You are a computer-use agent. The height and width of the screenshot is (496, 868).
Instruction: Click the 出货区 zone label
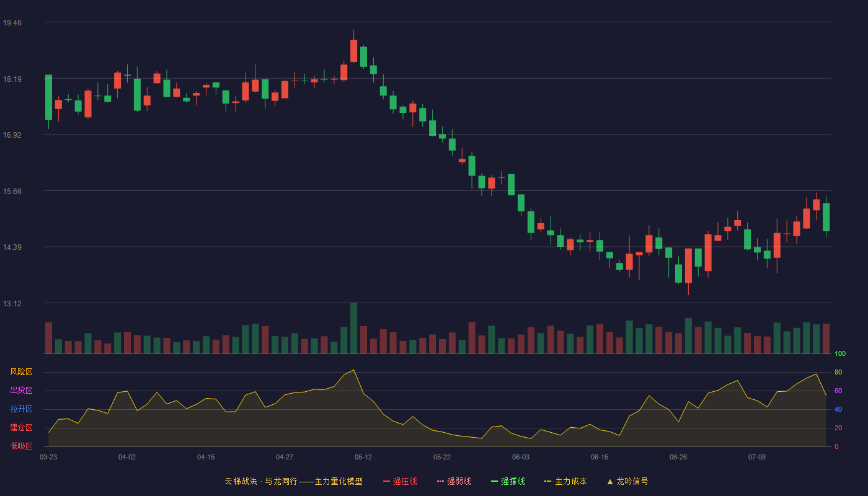pos(21,391)
